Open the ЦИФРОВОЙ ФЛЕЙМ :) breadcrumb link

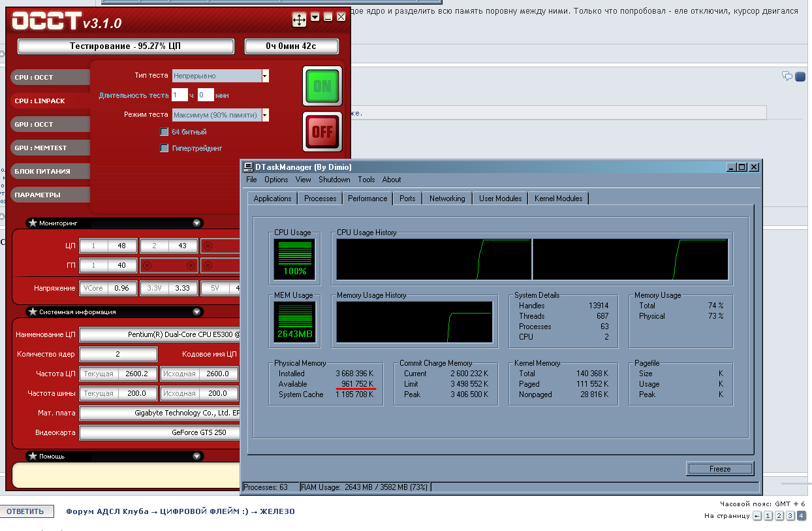coord(204,511)
